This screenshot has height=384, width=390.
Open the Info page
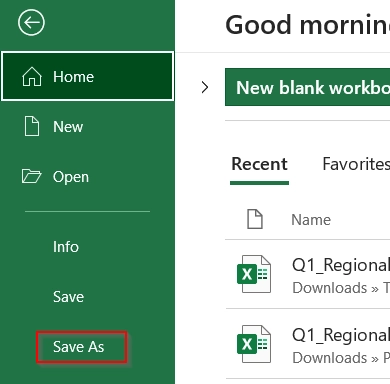click(66, 247)
